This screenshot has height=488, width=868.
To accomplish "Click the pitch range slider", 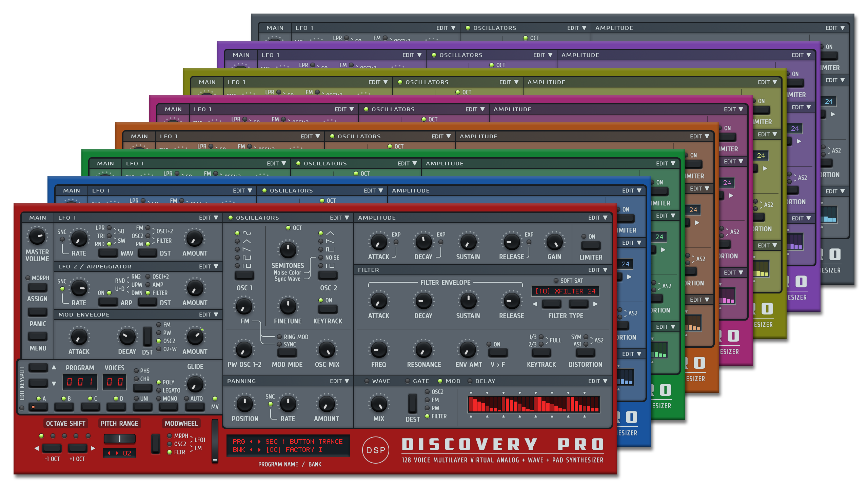I will pyautogui.click(x=119, y=439).
